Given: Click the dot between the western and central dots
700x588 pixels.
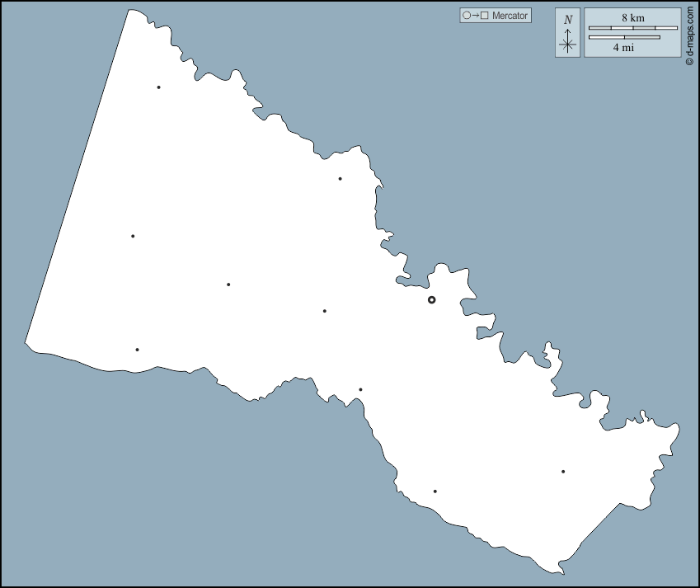Looking at the screenshot, I should click(x=228, y=285).
